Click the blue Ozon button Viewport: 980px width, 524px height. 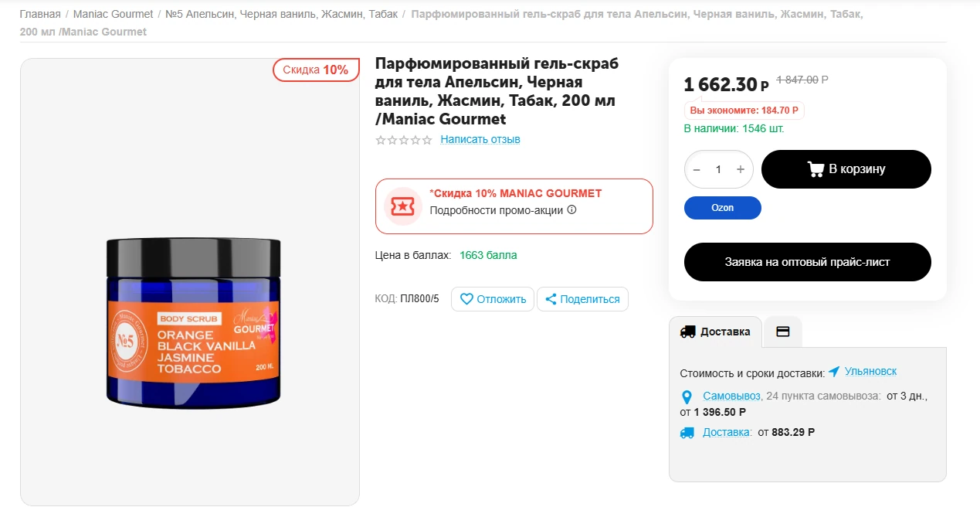point(722,208)
